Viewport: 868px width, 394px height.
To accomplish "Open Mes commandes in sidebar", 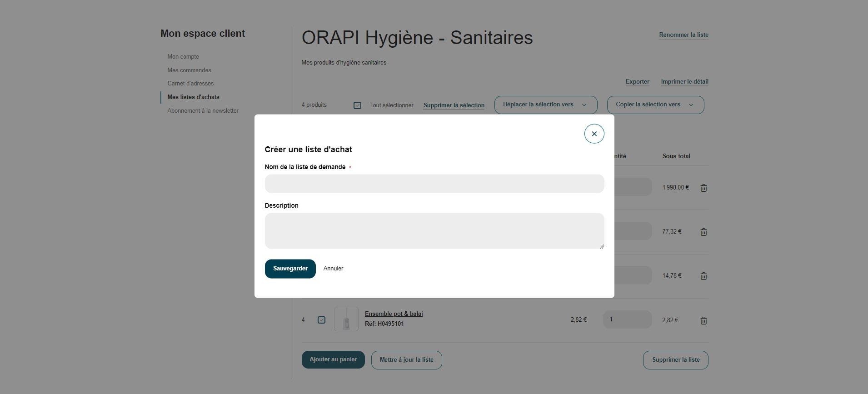I will click(x=189, y=70).
